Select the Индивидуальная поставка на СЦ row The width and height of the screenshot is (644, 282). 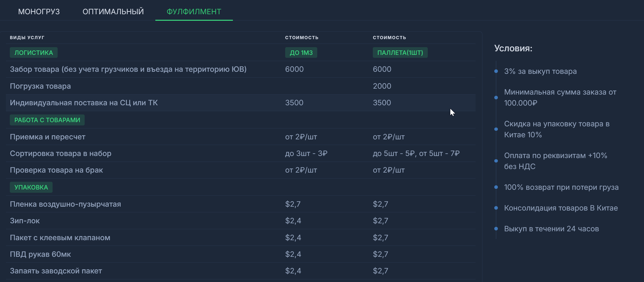(84, 103)
